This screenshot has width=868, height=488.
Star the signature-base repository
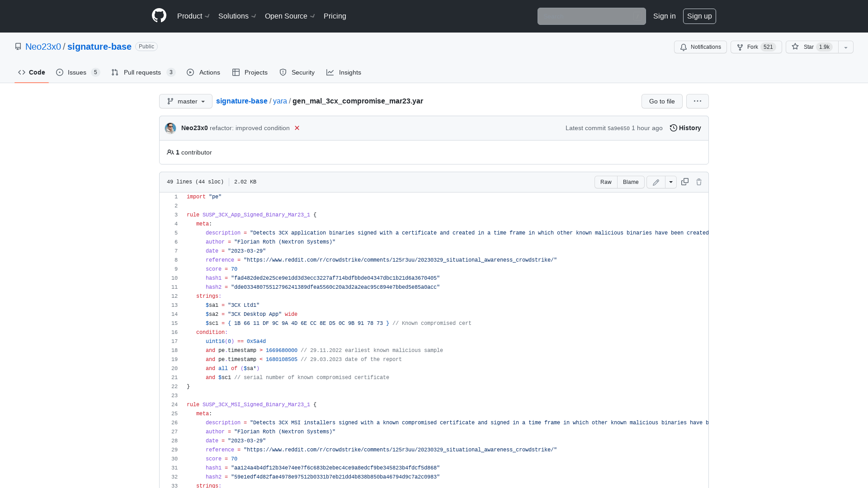click(812, 47)
